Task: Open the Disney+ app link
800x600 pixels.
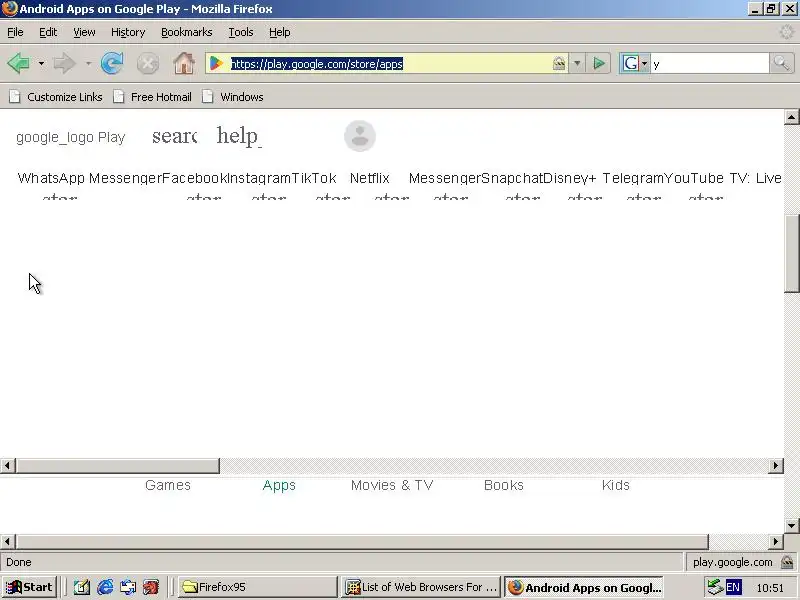Action: [569, 178]
